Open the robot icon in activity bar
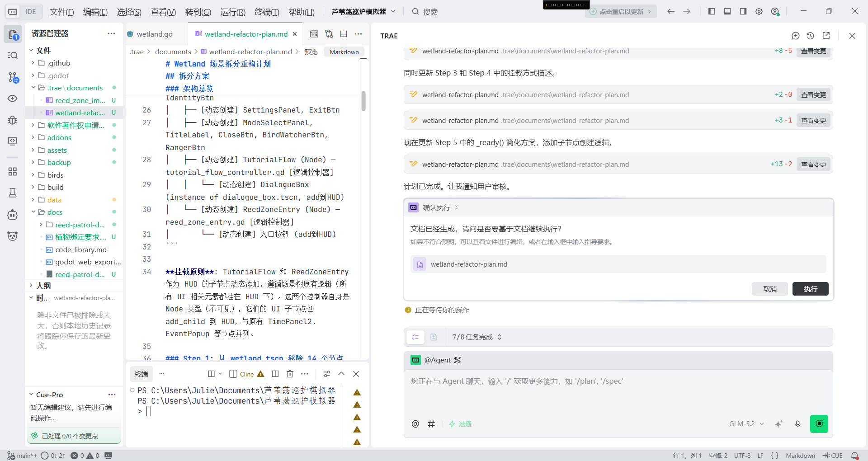 pos(13,215)
